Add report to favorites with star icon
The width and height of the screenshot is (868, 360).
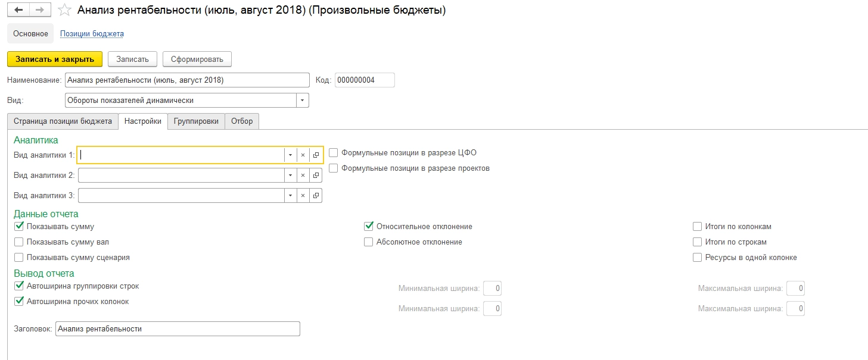coord(66,10)
